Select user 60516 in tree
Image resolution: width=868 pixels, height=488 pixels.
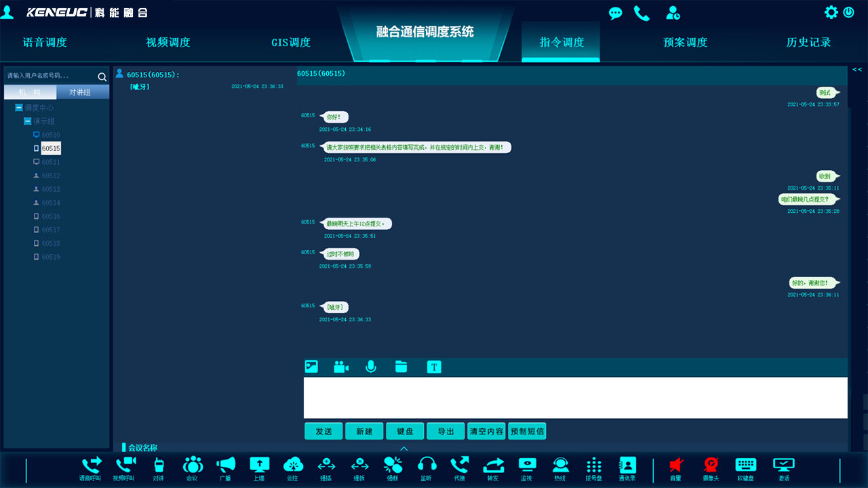click(x=51, y=216)
